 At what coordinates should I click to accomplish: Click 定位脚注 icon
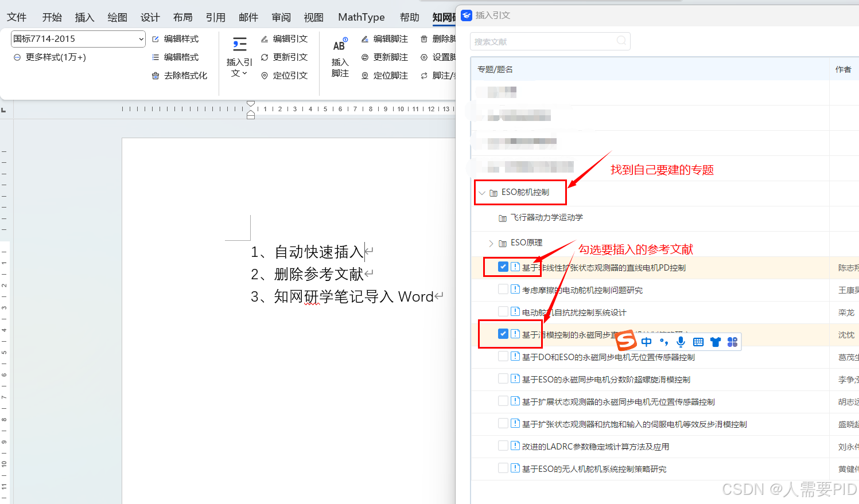click(x=365, y=76)
